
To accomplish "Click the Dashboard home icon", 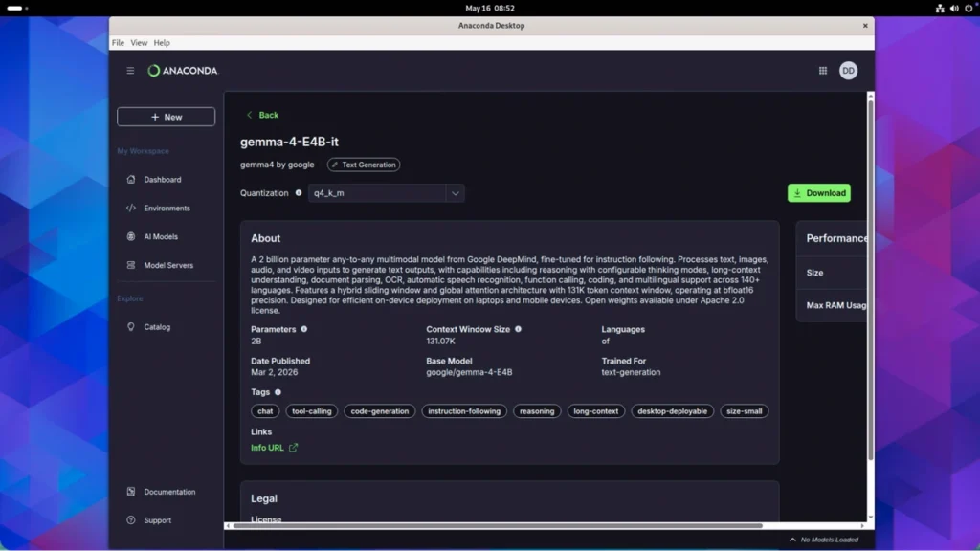I will point(130,179).
